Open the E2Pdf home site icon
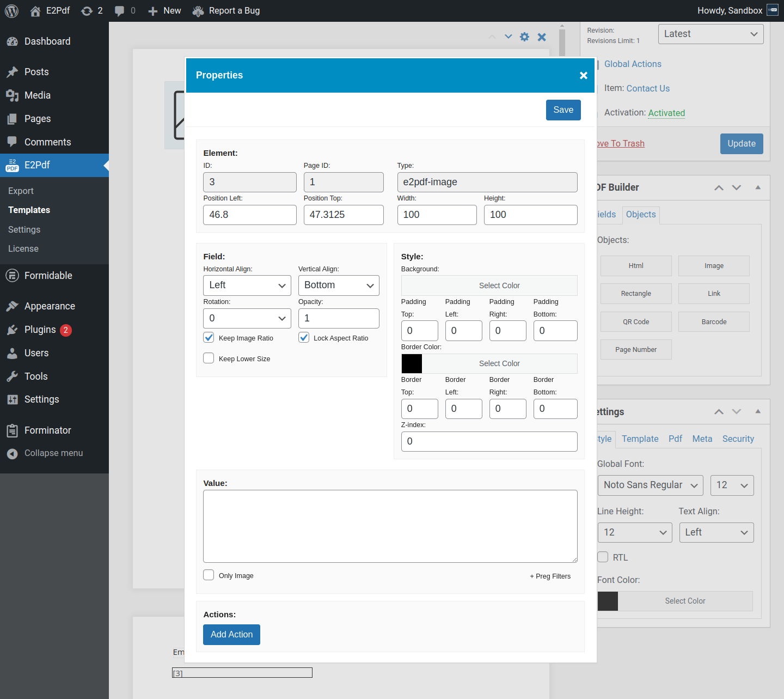Screen dimensions: 784x699 click(35, 11)
